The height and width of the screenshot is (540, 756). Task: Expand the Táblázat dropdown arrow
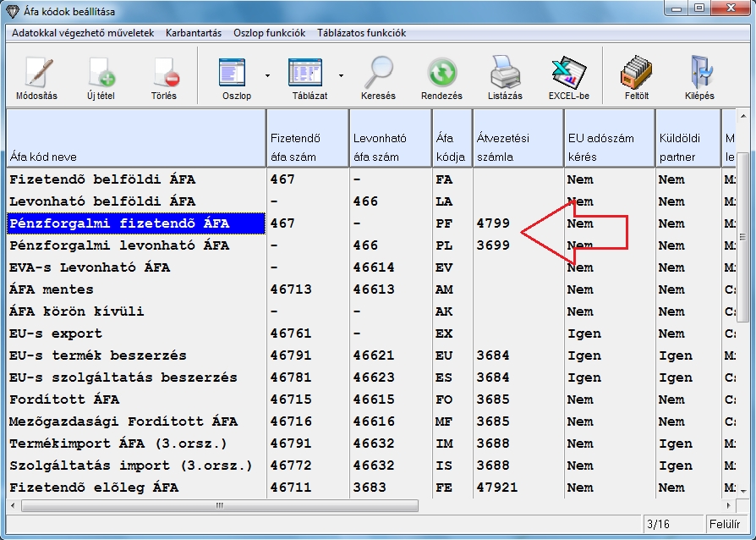click(342, 75)
